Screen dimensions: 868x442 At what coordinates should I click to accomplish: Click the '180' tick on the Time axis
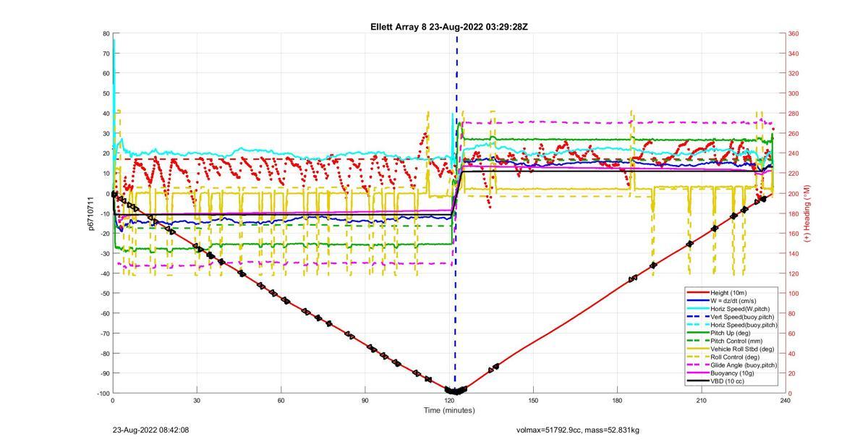point(617,400)
